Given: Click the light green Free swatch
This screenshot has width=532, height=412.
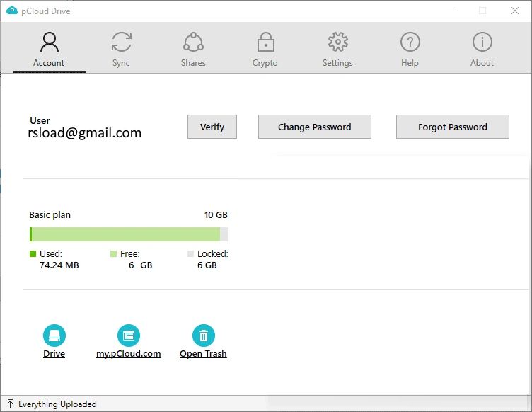Looking at the screenshot, I should click(x=113, y=254).
